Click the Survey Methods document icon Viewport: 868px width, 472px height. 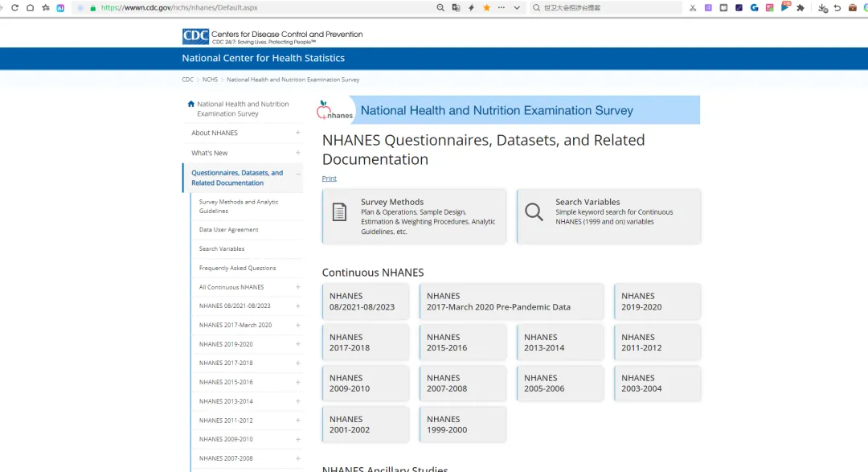339,211
